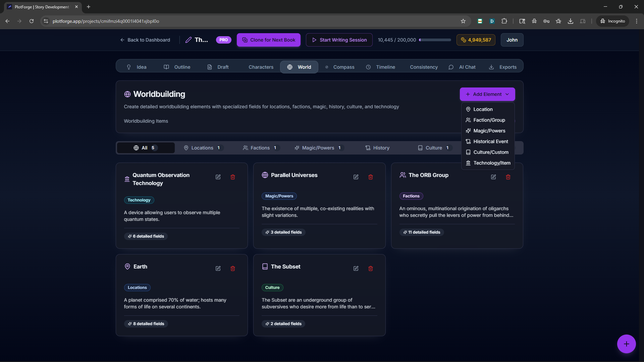Viewport: 644px width, 362px height.
Task: Go Back to Dashboard
Action: tap(145, 40)
